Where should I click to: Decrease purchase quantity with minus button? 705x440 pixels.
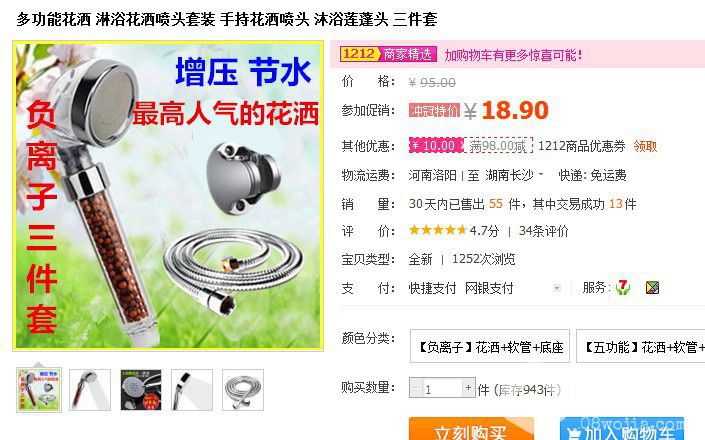point(415,387)
